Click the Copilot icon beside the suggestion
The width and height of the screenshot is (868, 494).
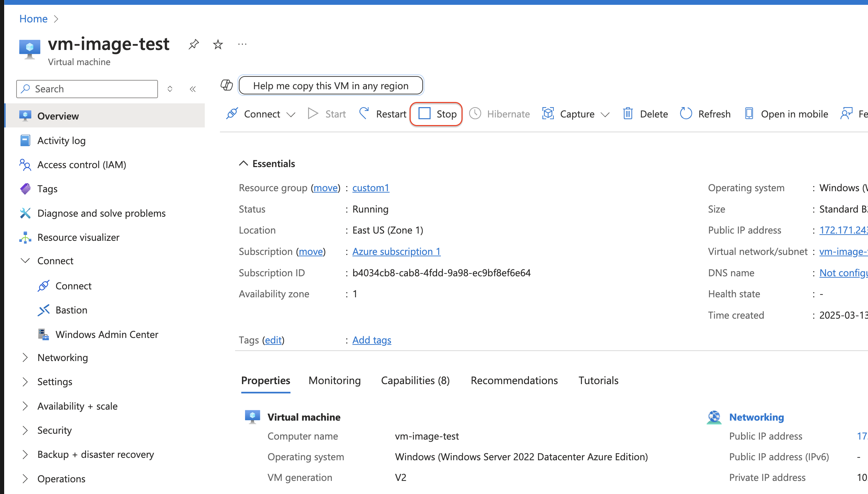226,85
